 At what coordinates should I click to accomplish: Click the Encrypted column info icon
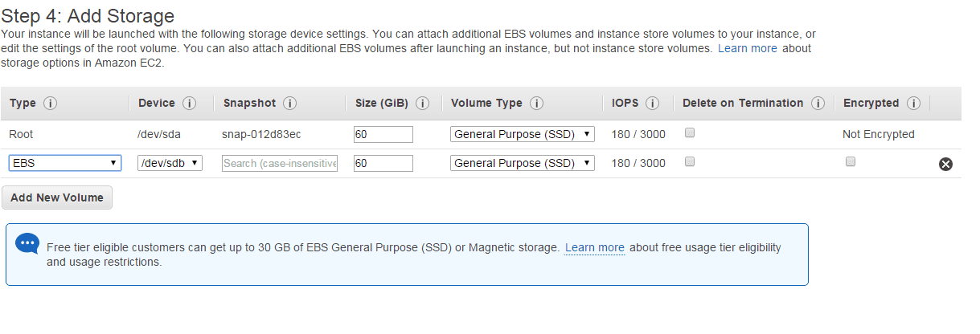(913, 104)
